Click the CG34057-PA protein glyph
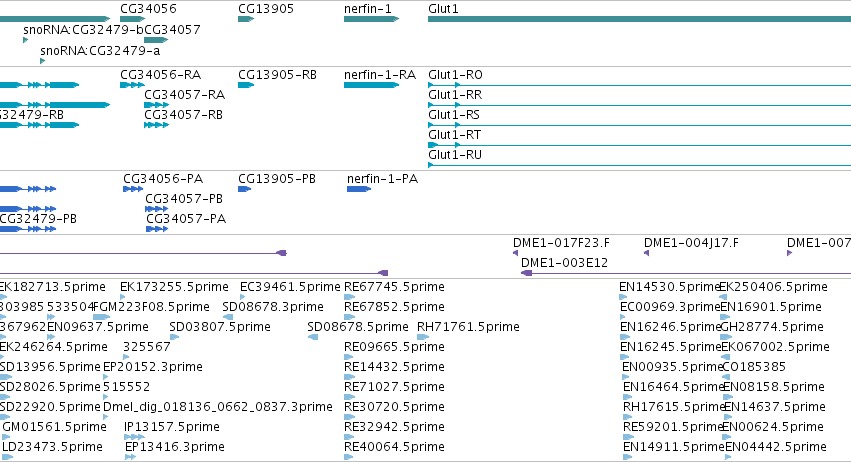851x462 pixels. pyautogui.click(x=157, y=229)
